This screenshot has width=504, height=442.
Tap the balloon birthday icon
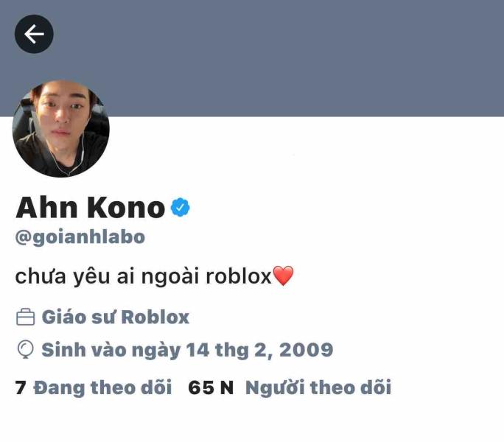[25, 349]
